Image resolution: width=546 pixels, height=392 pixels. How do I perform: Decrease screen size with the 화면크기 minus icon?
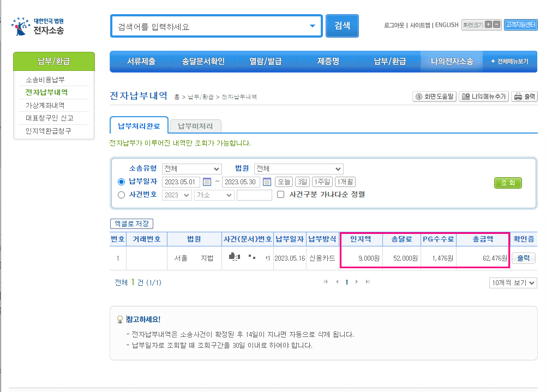[497, 25]
